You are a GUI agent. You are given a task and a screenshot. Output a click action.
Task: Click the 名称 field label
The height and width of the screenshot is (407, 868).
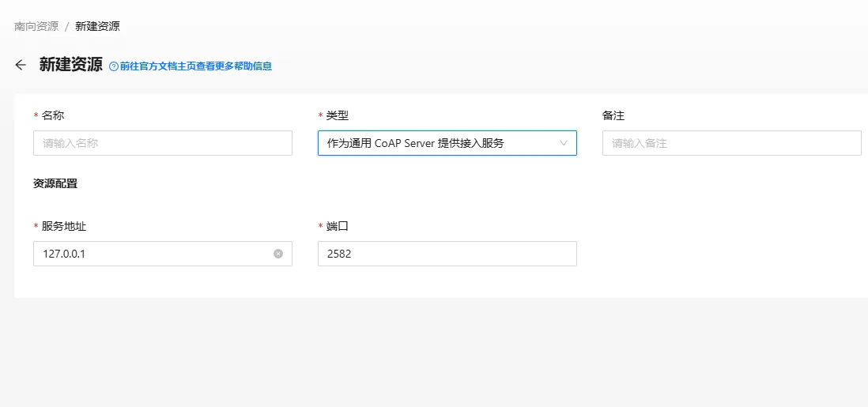[x=53, y=115]
